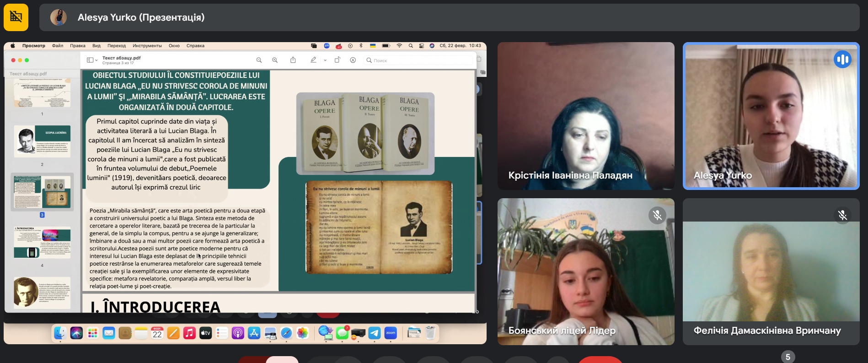This screenshot has width=868, height=363.
Task: Toggle muted mic on Феліція Вринчану tile
Action: coord(842,215)
